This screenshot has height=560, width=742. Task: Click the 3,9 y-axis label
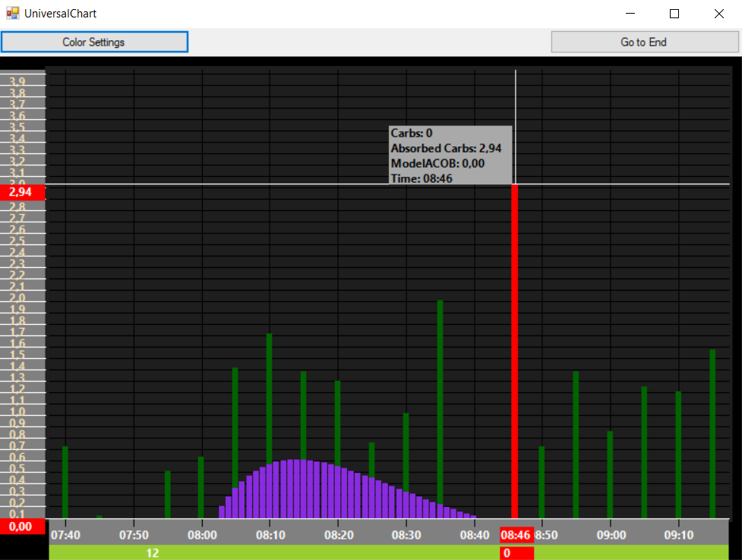tap(17, 81)
